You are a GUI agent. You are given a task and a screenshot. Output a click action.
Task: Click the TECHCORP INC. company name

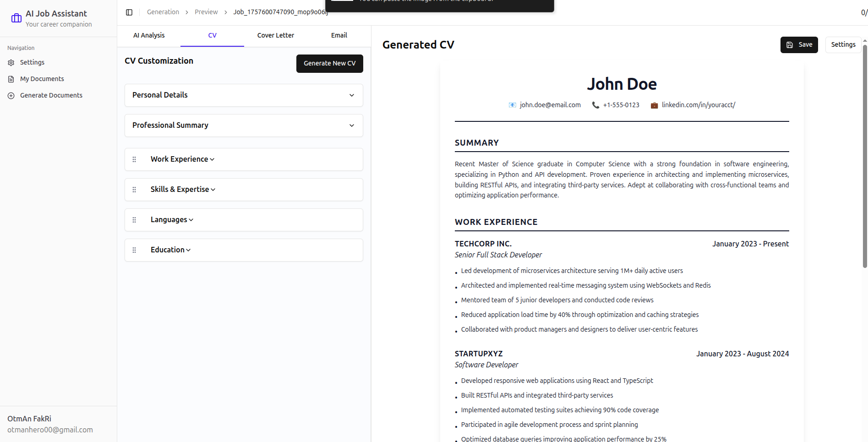[483, 244]
